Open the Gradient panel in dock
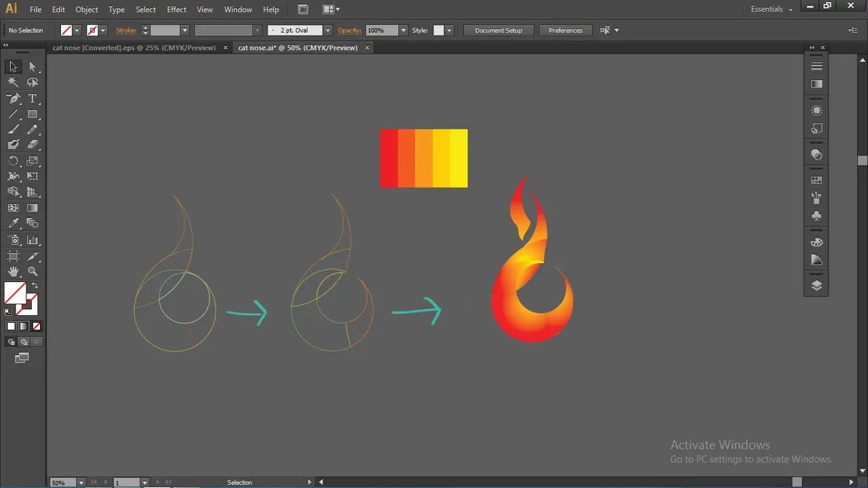868x488 pixels. [x=816, y=84]
